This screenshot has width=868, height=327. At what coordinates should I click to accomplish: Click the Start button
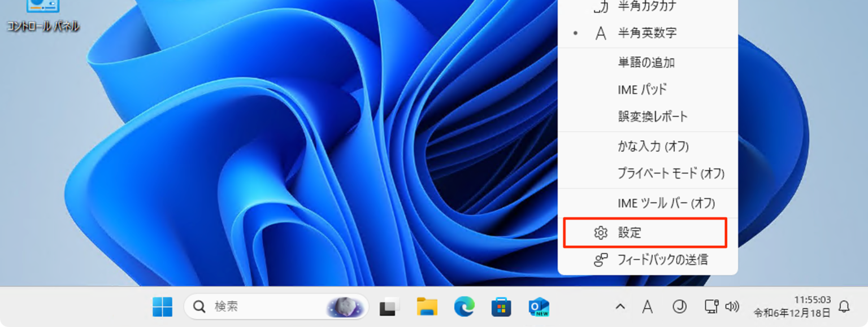pyautogui.click(x=163, y=307)
